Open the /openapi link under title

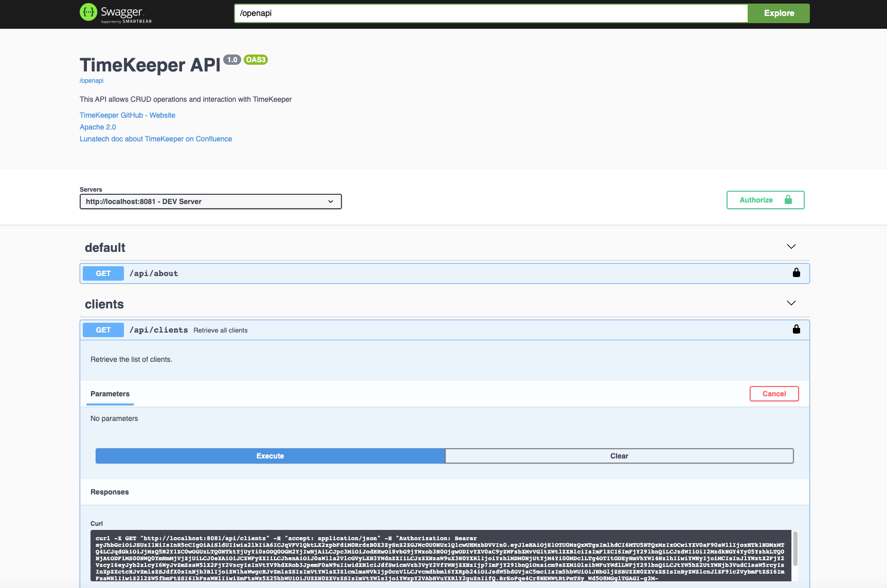point(92,81)
